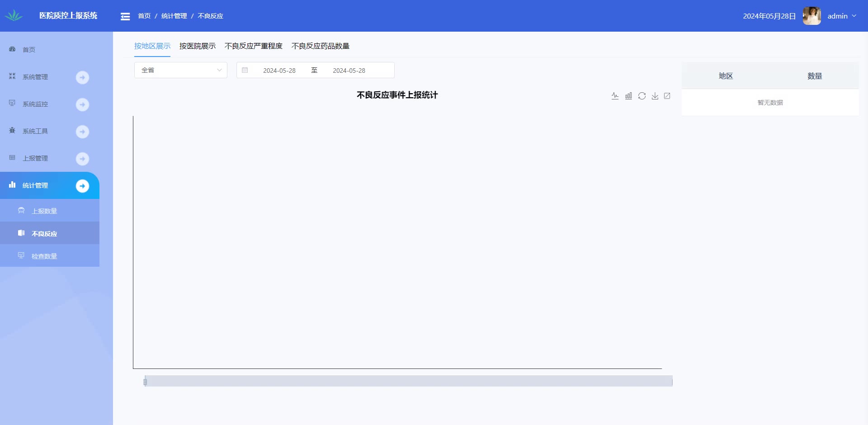The height and width of the screenshot is (425, 868).
Task: Click the 地区 table column header
Action: click(x=726, y=76)
